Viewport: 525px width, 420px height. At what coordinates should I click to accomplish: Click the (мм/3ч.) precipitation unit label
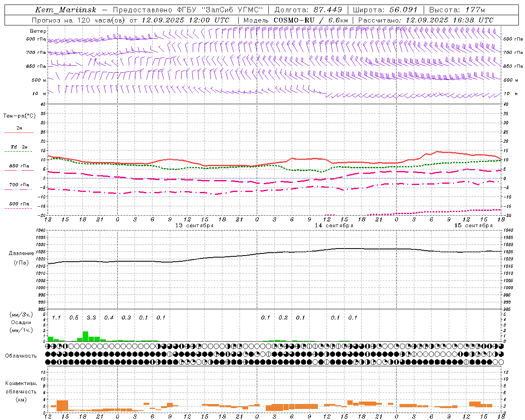point(21,315)
